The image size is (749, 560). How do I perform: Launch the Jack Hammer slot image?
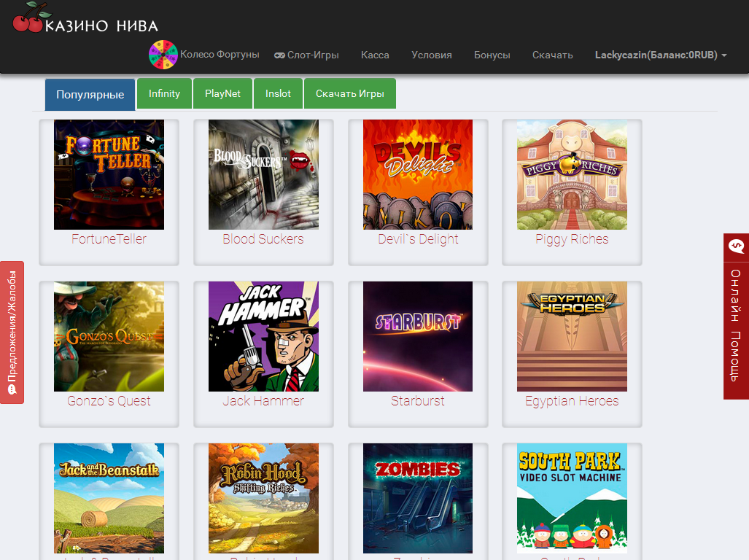pyautogui.click(x=263, y=337)
